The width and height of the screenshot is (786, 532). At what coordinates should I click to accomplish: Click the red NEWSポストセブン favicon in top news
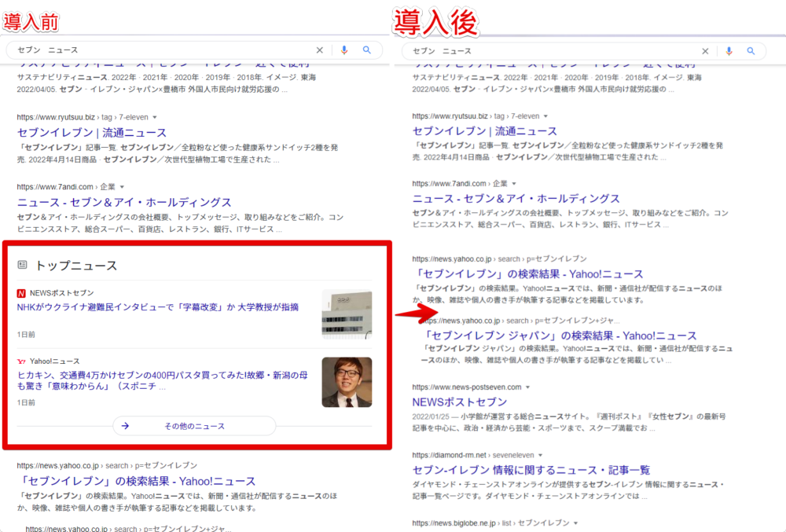click(21, 293)
